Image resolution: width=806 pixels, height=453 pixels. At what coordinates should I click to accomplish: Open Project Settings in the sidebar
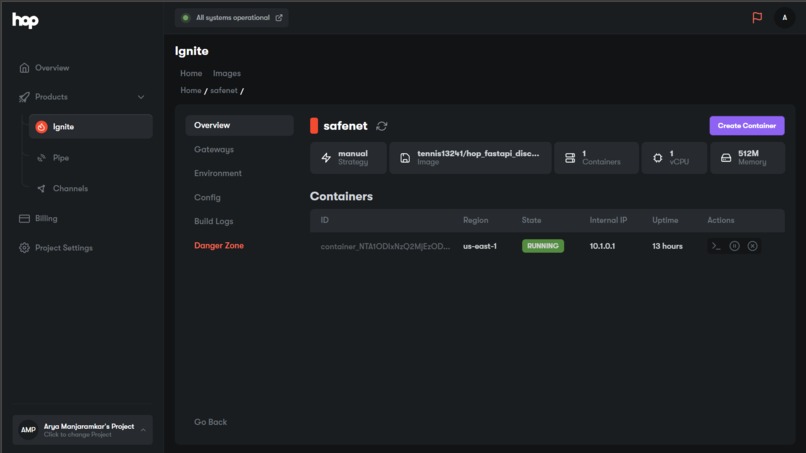click(x=64, y=248)
